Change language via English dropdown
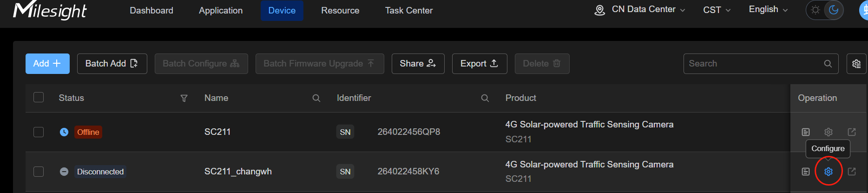 [x=768, y=9]
